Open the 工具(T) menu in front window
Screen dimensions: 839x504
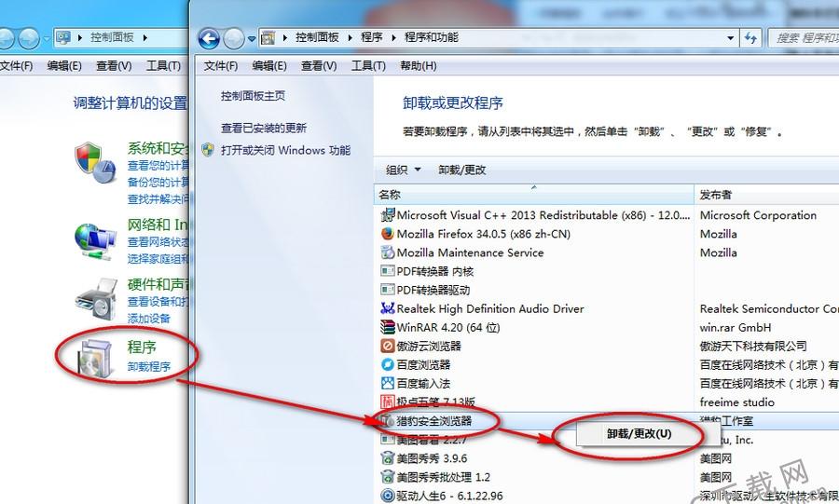point(368,66)
